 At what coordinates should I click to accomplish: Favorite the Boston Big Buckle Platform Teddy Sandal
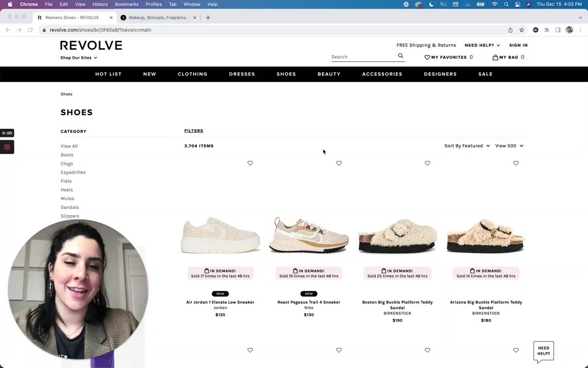[427, 164]
